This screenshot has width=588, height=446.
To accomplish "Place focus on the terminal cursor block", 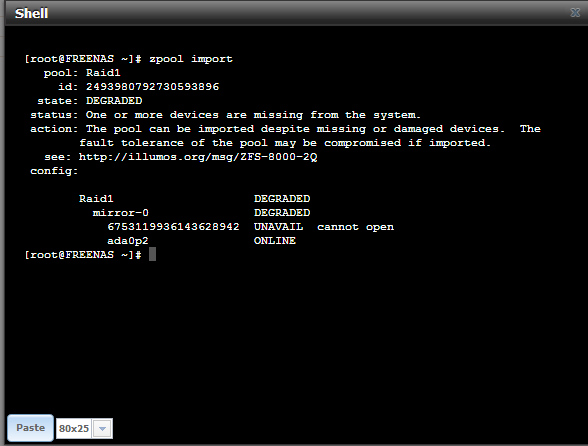I will (x=152, y=254).
